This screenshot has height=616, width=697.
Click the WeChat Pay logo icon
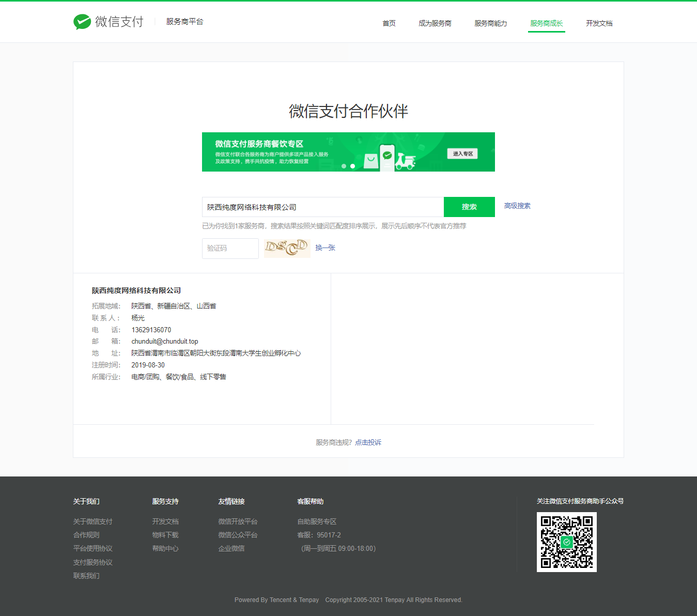(81, 22)
